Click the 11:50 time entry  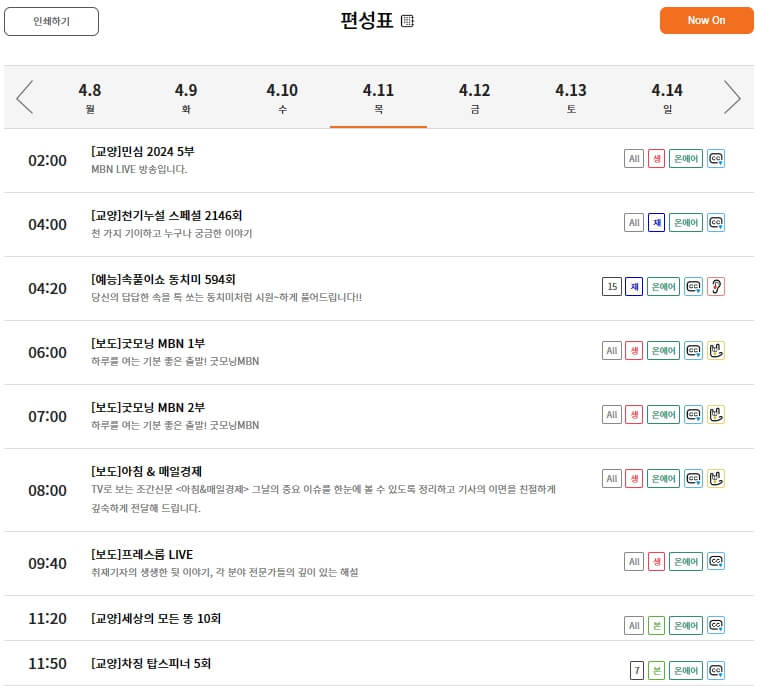pyautogui.click(x=47, y=663)
